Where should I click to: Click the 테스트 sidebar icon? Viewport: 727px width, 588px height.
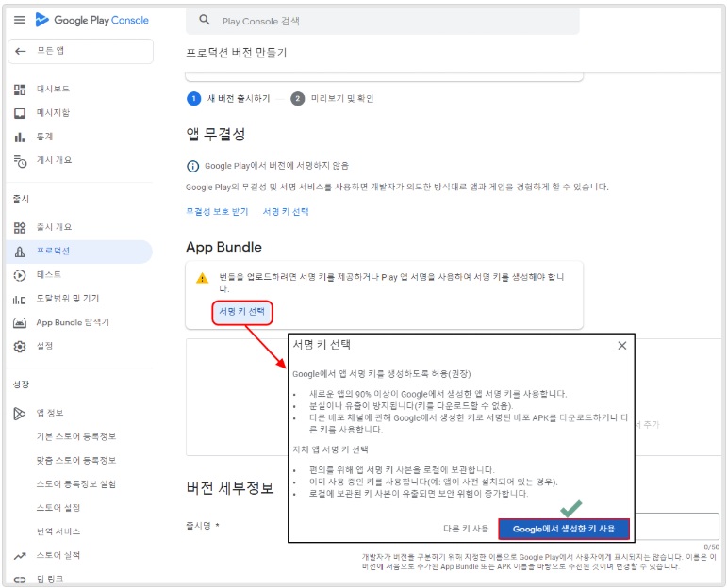click(x=20, y=275)
